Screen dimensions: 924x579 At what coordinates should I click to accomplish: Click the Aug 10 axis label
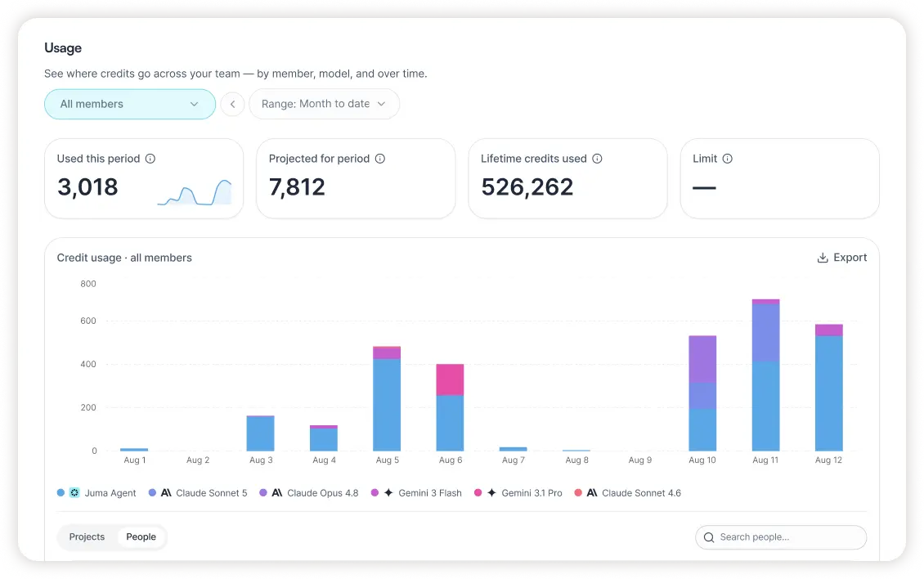tap(702, 460)
